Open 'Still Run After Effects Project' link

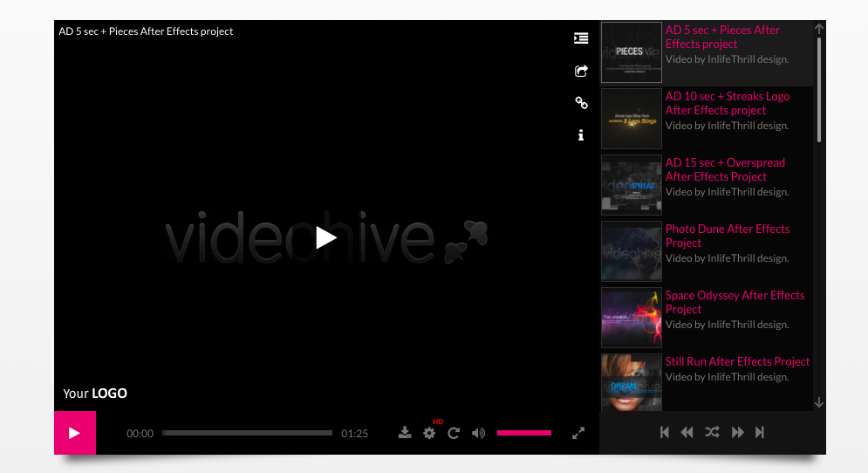click(x=737, y=361)
